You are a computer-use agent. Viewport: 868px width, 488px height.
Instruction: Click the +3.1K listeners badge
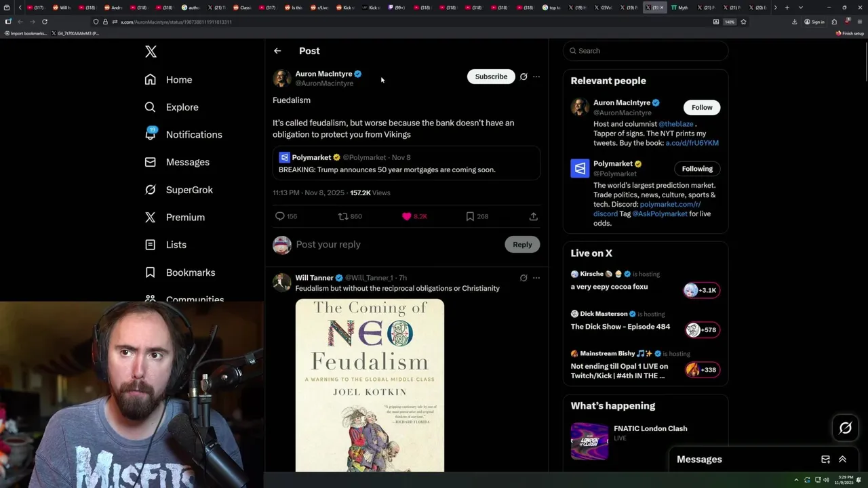tap(701, 290)
